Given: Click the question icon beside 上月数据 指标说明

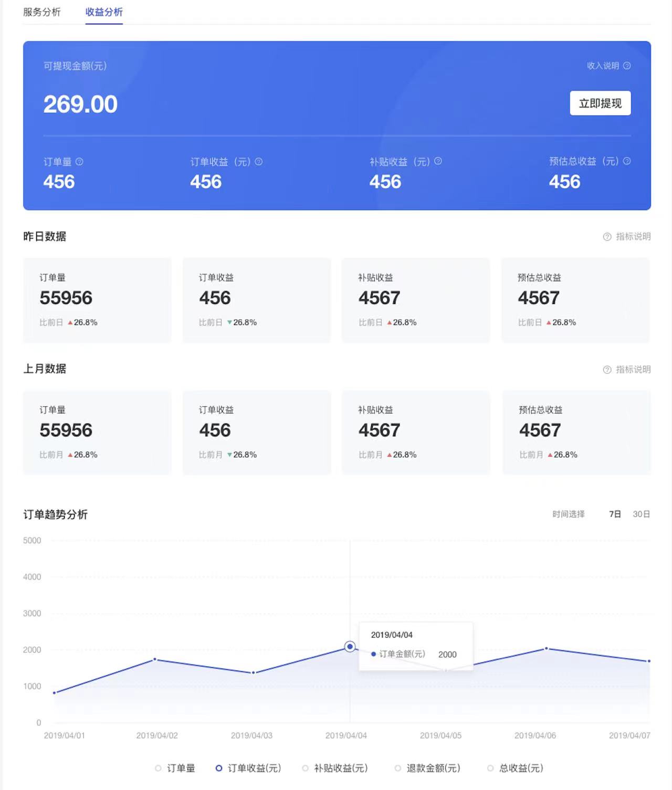Looking at the screenshot, I should click(607, 370).
